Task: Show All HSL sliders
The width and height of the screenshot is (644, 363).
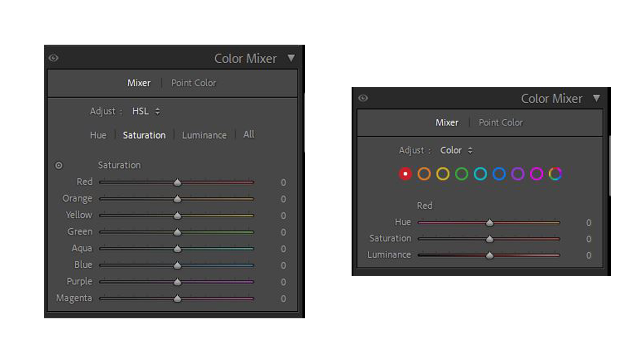Action: [249, 135]
